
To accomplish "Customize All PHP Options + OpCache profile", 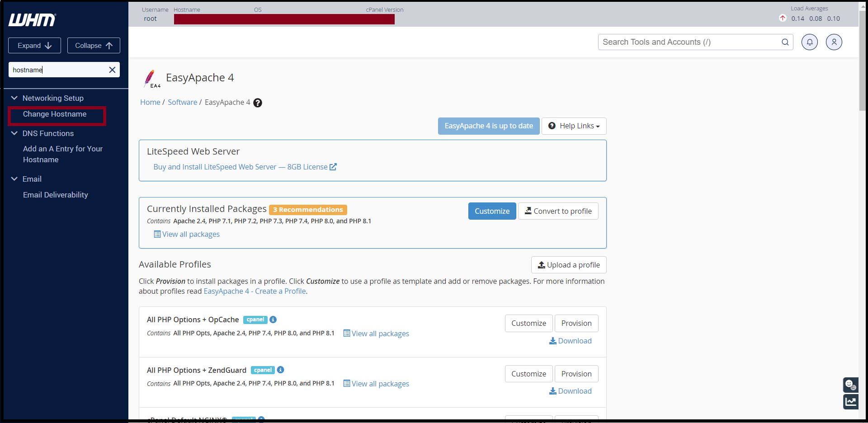I will pyautogui.click(x=528, y=323).
